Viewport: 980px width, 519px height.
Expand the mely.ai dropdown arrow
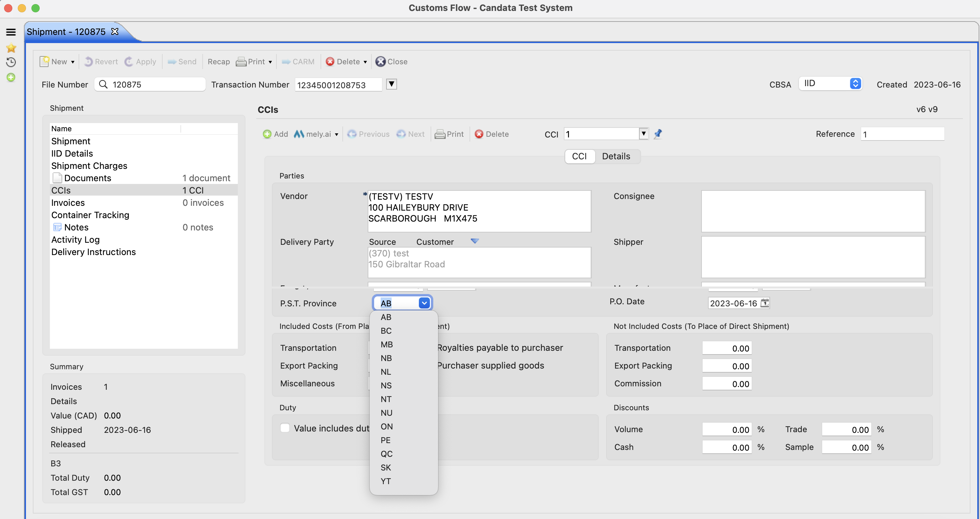[336, 134]
